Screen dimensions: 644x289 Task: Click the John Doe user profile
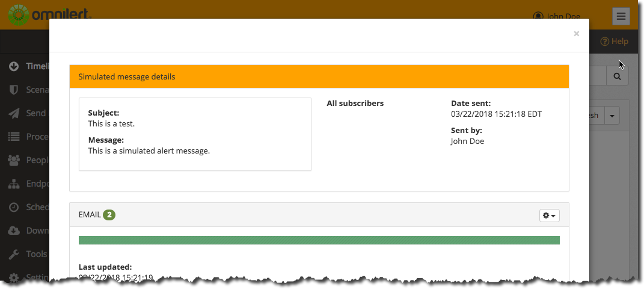click(x=557, y=16)
